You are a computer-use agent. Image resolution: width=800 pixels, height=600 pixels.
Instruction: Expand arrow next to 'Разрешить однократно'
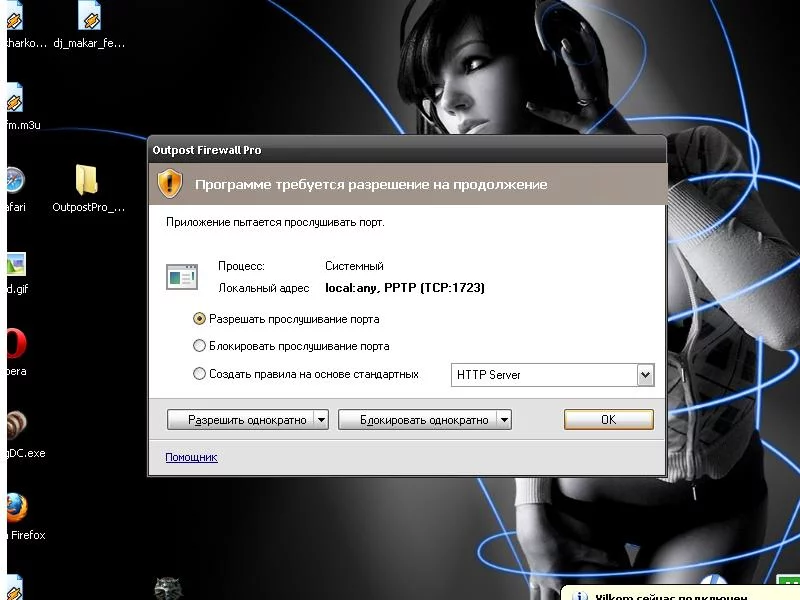tap(321, 420)
